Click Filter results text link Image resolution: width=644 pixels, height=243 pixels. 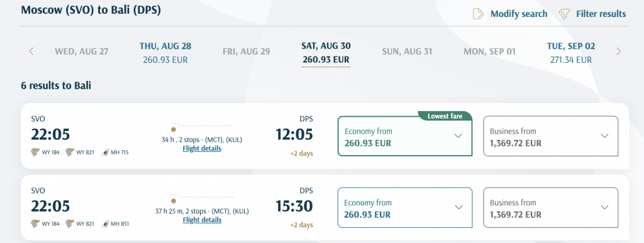coord(601,14)
